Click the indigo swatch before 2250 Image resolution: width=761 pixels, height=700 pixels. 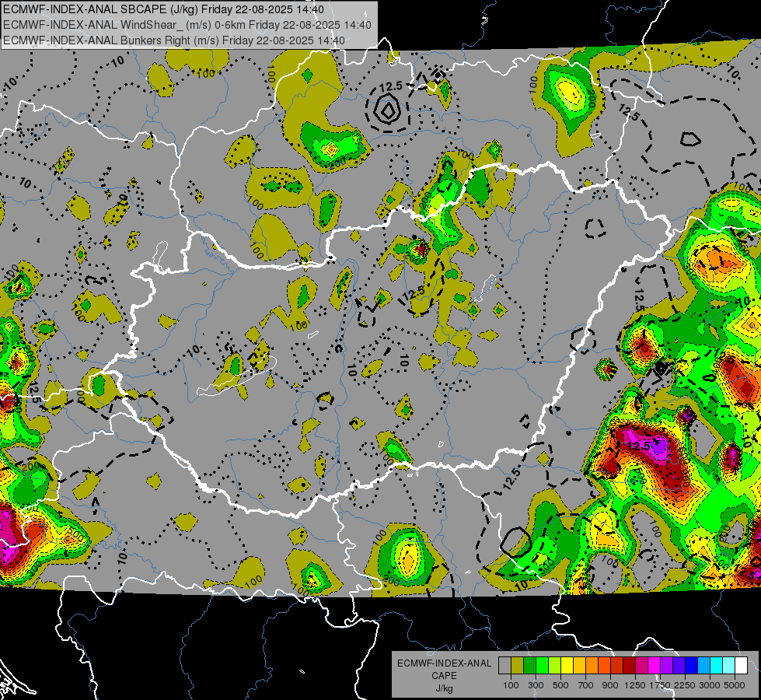click(x=679, y=665)
